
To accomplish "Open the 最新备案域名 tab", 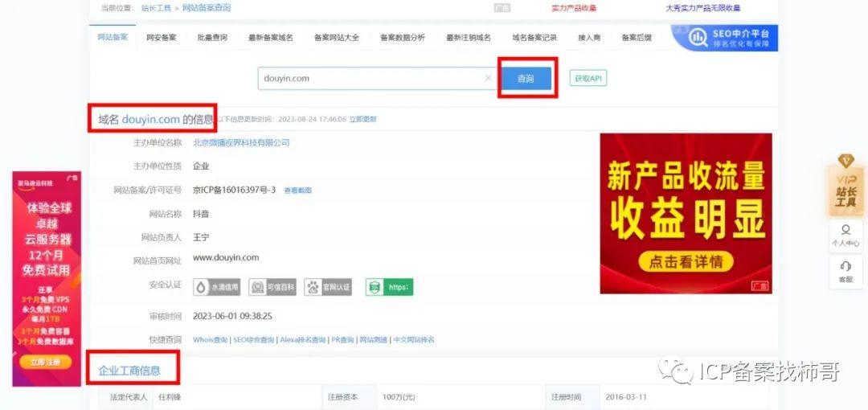I will [x=271, y=38].
